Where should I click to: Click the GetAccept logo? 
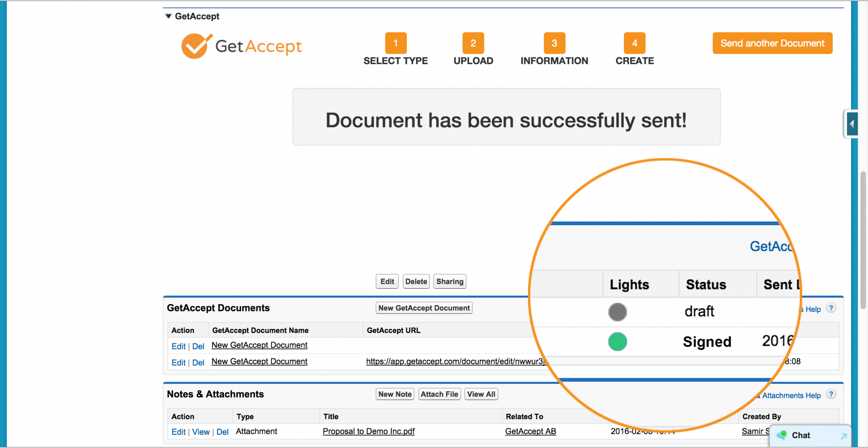click(241, 46)
